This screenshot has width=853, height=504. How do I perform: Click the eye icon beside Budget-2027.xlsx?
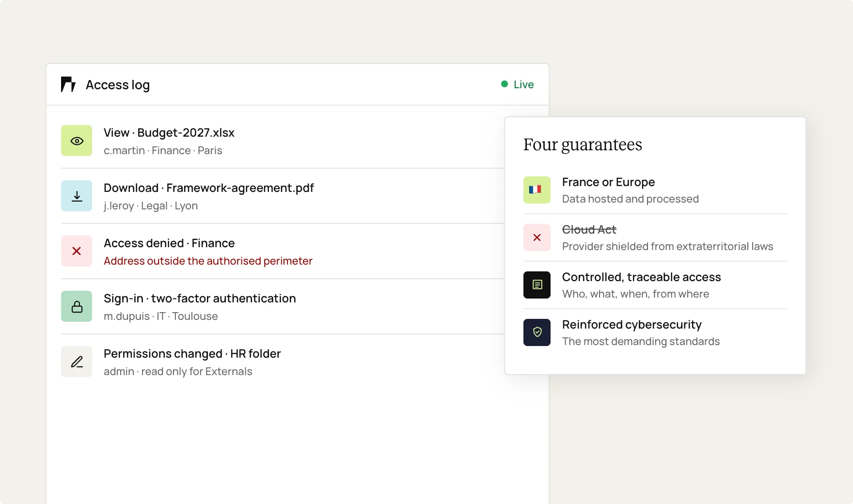point(77,141)
